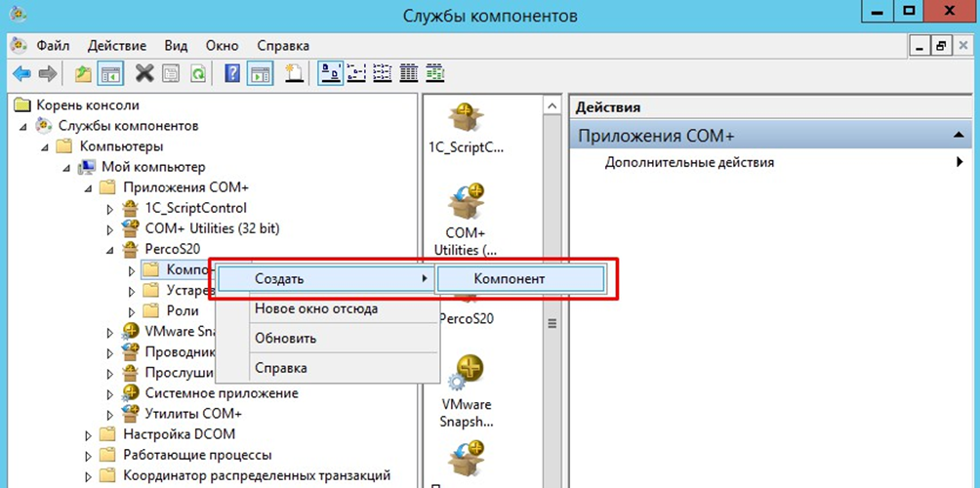The height and width of the screenshot is (488, 980).
Task: Open the View menu (Вид)
Action: (x=177, y=46)
